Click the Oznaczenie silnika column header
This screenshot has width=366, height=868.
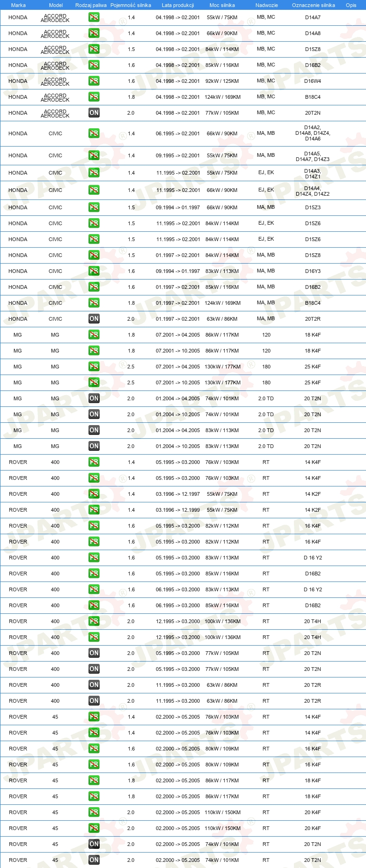click(x=314, y=5)
